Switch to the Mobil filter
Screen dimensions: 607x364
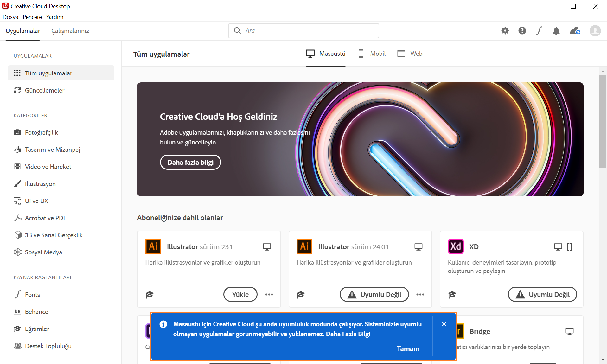pos(371,53)
